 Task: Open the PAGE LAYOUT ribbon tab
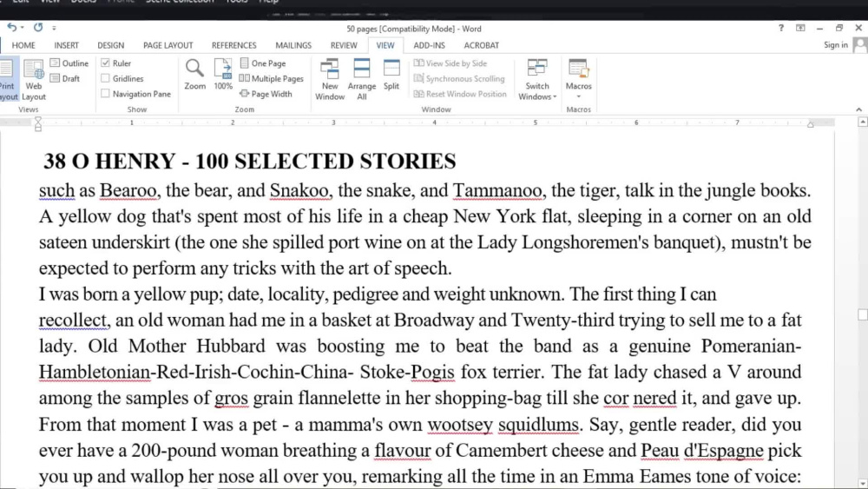[168, 45]
